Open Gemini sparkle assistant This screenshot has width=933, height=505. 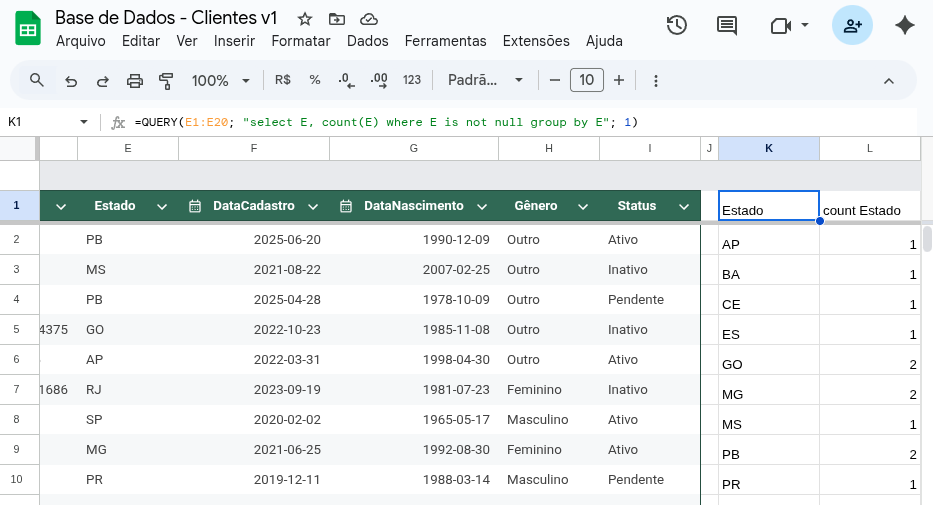[x=904, y=26]
